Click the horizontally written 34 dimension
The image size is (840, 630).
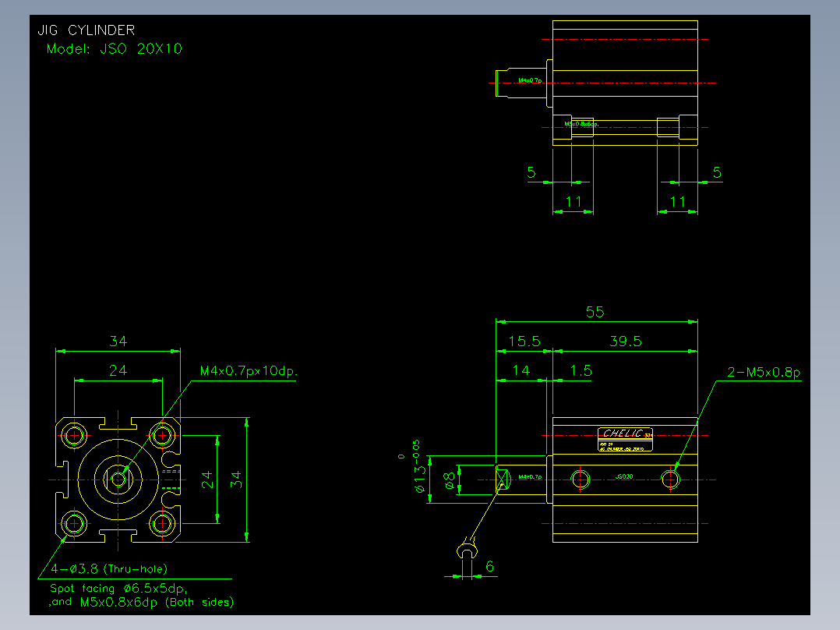[118, 342]
